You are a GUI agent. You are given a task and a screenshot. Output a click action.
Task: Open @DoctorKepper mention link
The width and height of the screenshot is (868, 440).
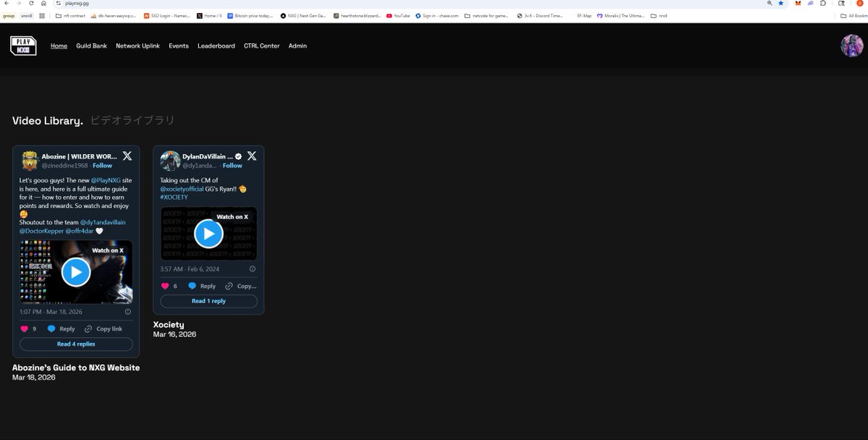(41, 231)
